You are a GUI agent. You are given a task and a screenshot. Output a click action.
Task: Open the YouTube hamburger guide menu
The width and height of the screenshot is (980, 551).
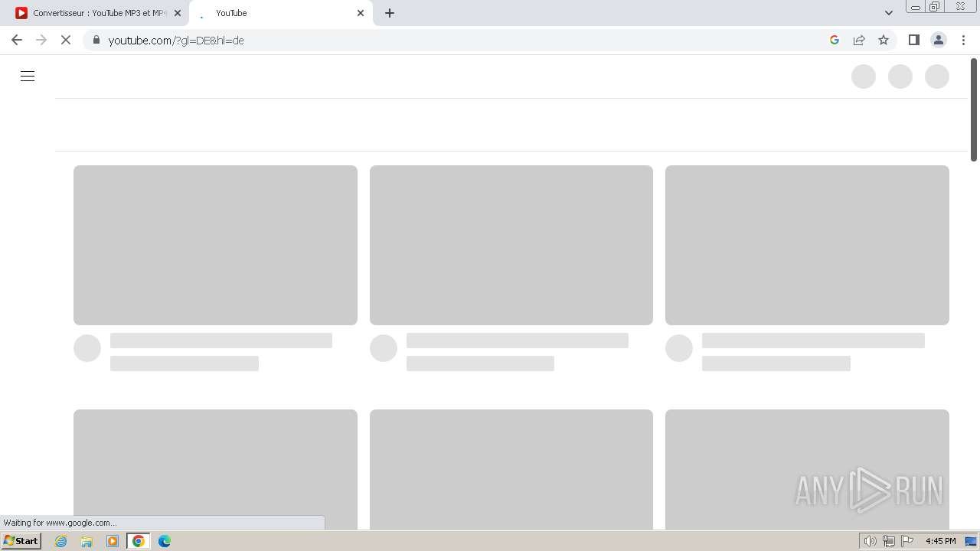pyautogui.click(x=28, y=77)
